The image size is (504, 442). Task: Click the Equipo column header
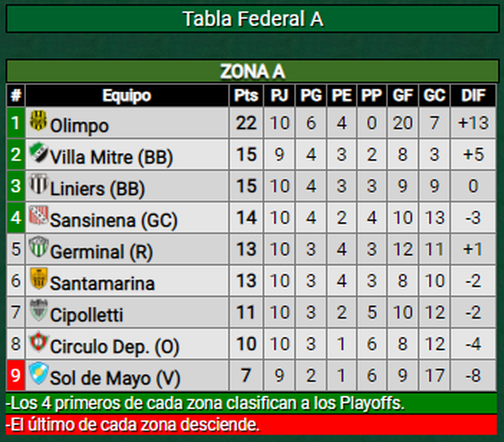(126, 95)
